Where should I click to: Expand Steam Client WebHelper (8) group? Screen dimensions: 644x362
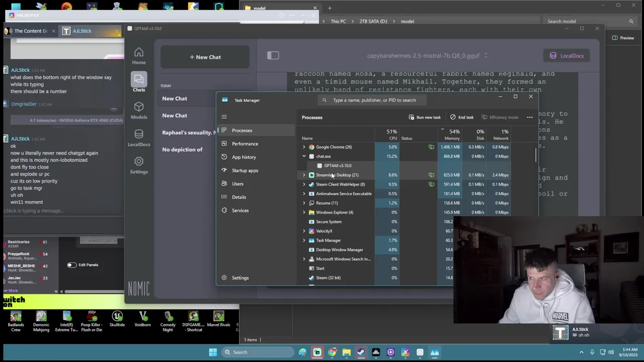304,185
